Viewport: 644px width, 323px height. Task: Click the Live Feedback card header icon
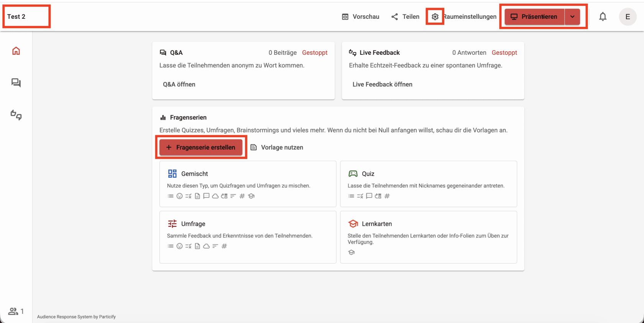point(353,52)
